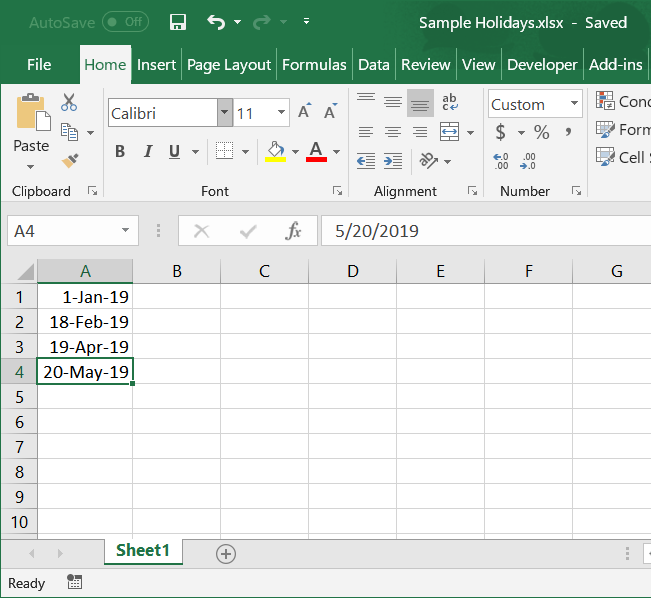Select the Format Painter brush icon
The height and width of the screenshot is (598, 651).
69,160
